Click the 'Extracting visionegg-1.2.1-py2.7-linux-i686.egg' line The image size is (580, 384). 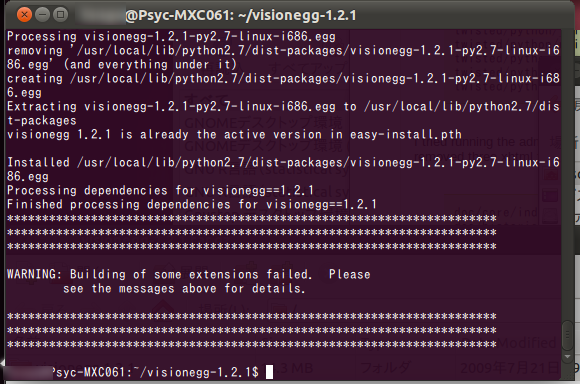tap(283, 107)
